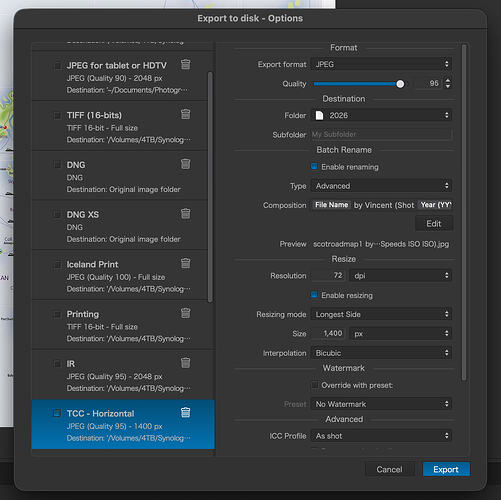The height and width of the screenshot is (500, 501).
Task: Open the Export format dropdown
Action: 381,64
